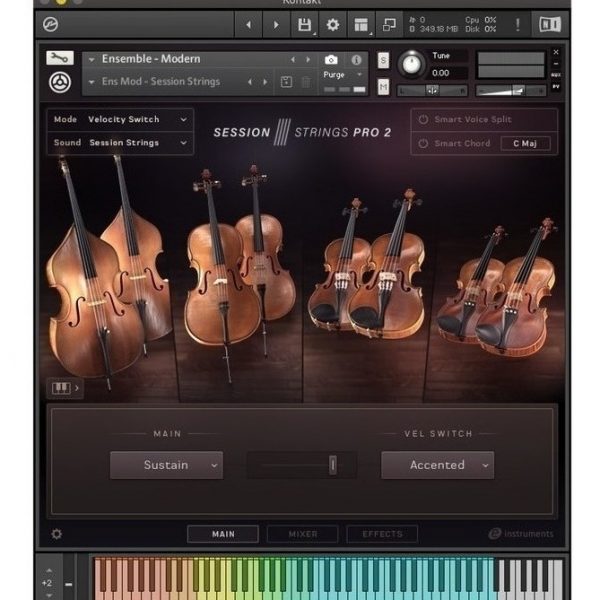The image size is (600, 600).
Task: Open the Sound Session Strings dropdown
Action: [120, 143]
